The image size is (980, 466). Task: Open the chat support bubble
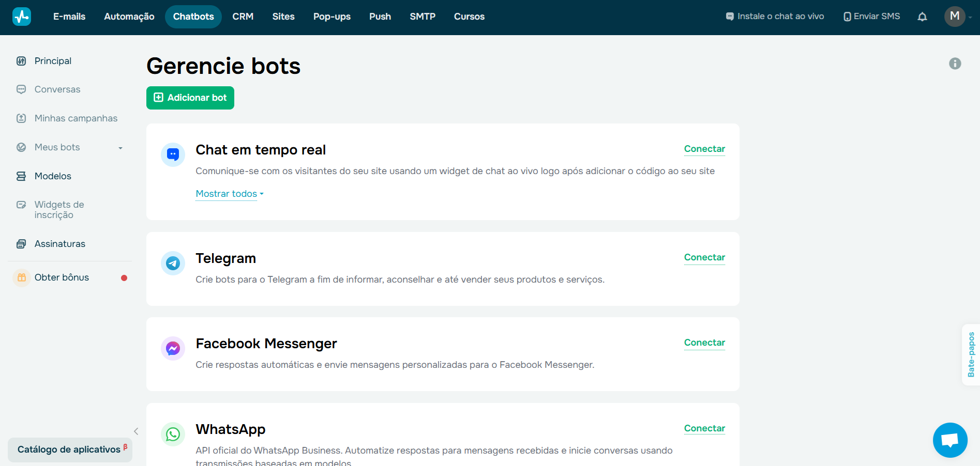tap(949, 440)
